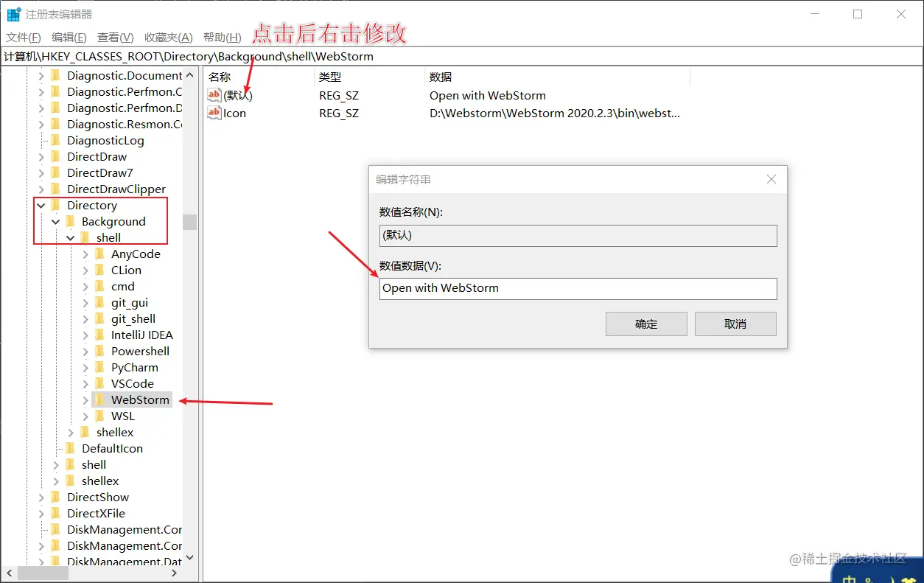Click the tree scrollbar down arrow

(190, 559)
